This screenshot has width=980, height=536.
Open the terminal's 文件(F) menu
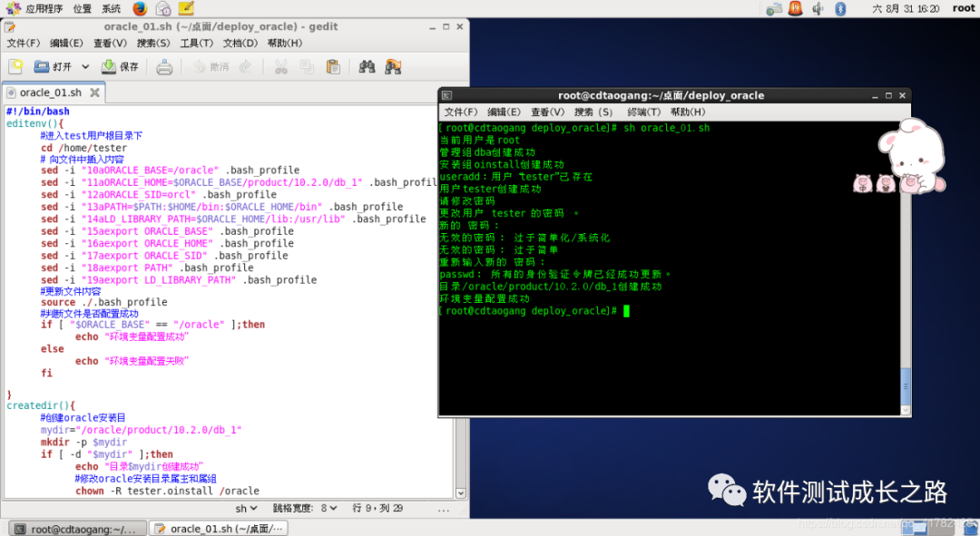[461, 112]
